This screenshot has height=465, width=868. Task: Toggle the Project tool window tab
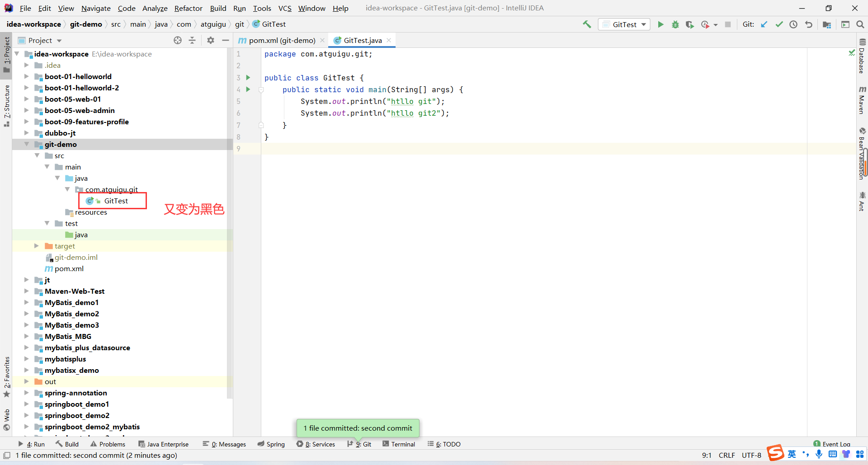[6, 55]
